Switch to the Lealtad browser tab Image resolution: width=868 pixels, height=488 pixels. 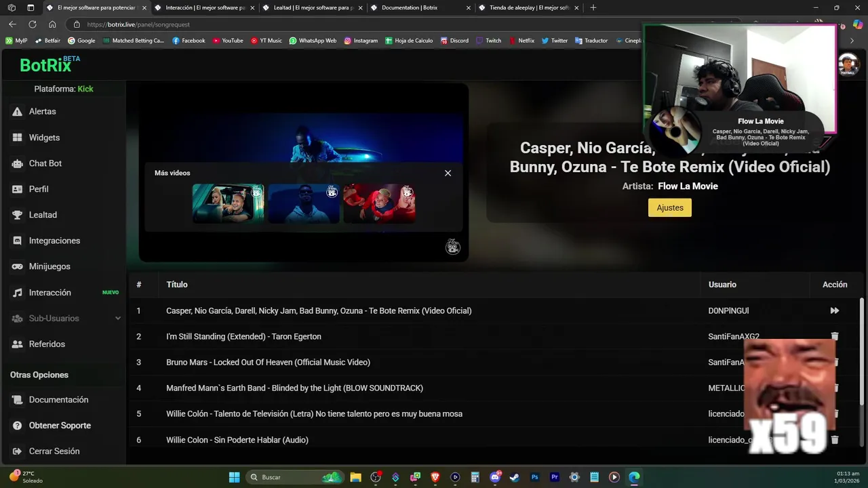tap(313, 7)
